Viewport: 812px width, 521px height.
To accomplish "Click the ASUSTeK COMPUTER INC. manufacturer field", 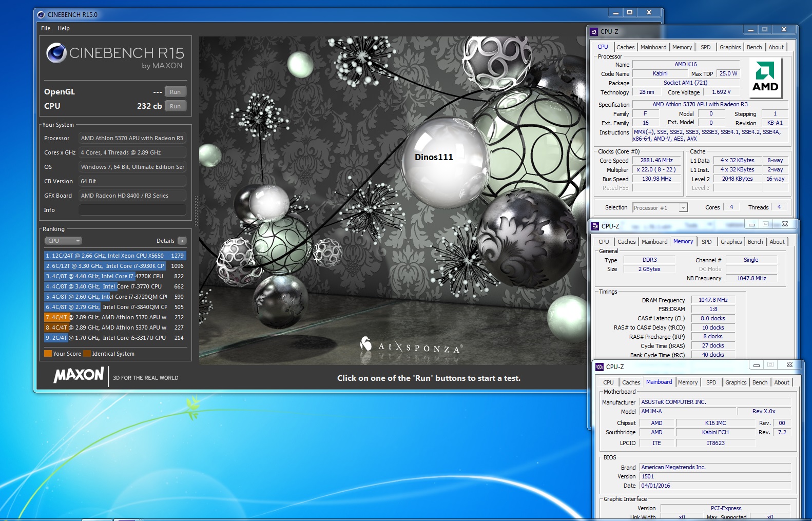I will click(715, 402).
